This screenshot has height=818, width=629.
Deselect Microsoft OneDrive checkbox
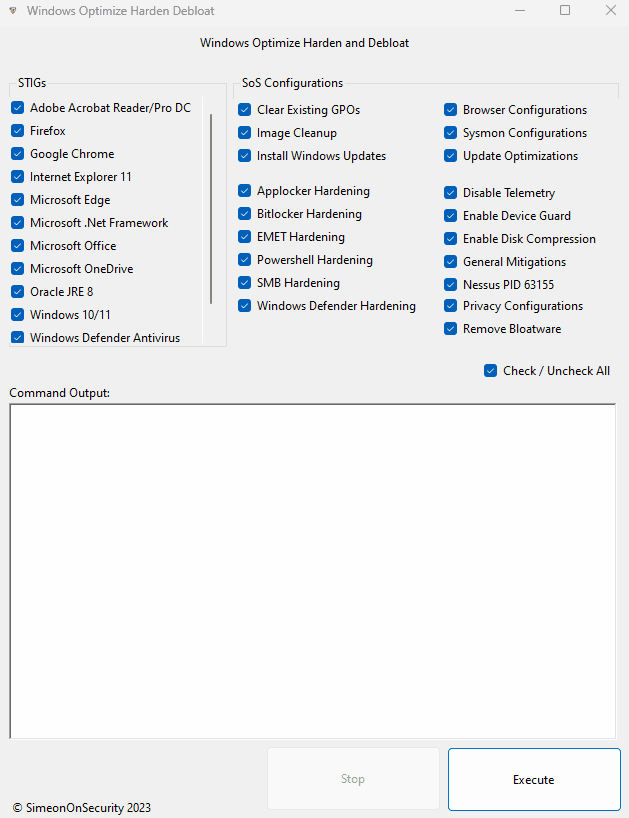tap(18, 269)
